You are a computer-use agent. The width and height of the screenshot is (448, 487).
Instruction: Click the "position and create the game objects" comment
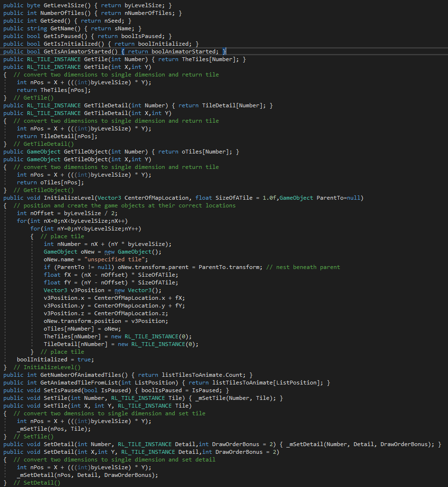[x=124, y=205]
